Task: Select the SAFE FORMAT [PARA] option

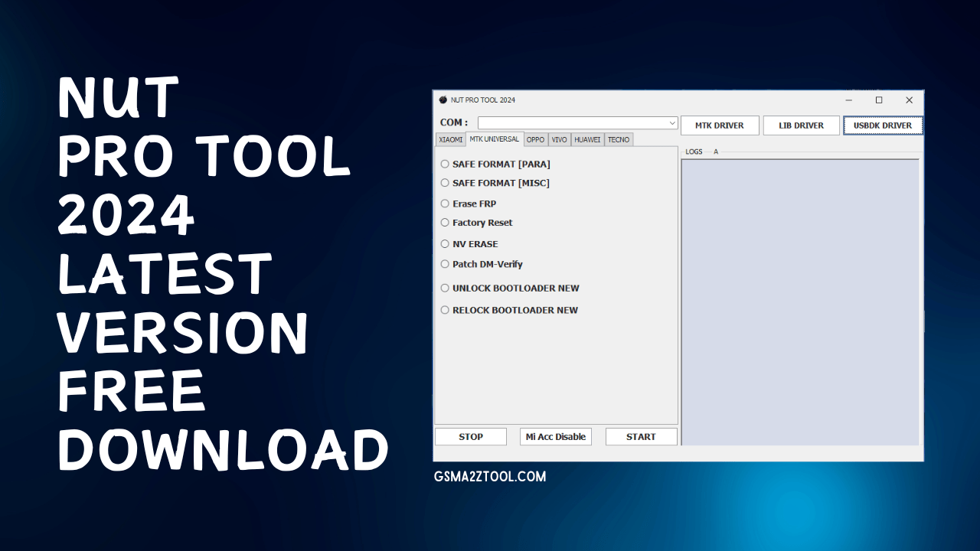Action: [x=445, y=164]
